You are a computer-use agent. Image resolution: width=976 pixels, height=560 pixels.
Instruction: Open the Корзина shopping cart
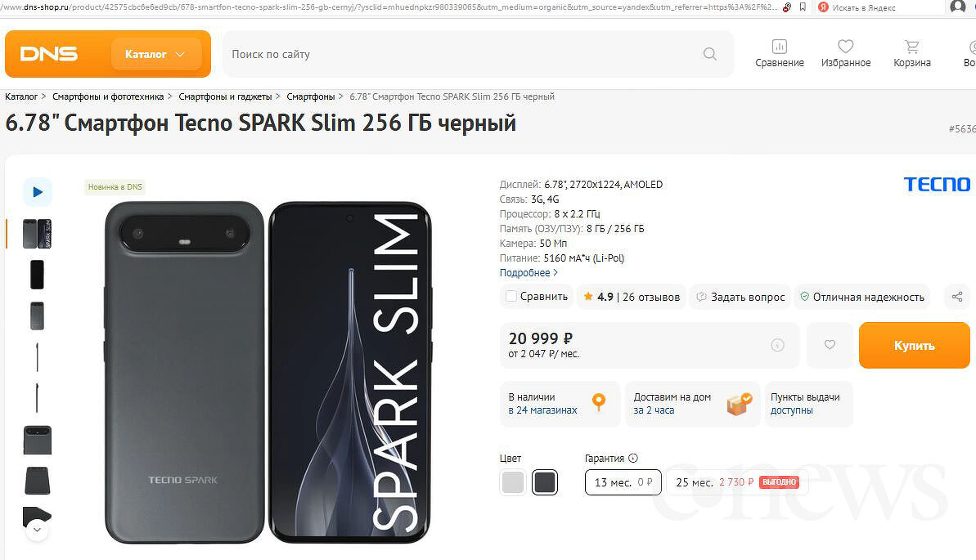pos(911,54)
